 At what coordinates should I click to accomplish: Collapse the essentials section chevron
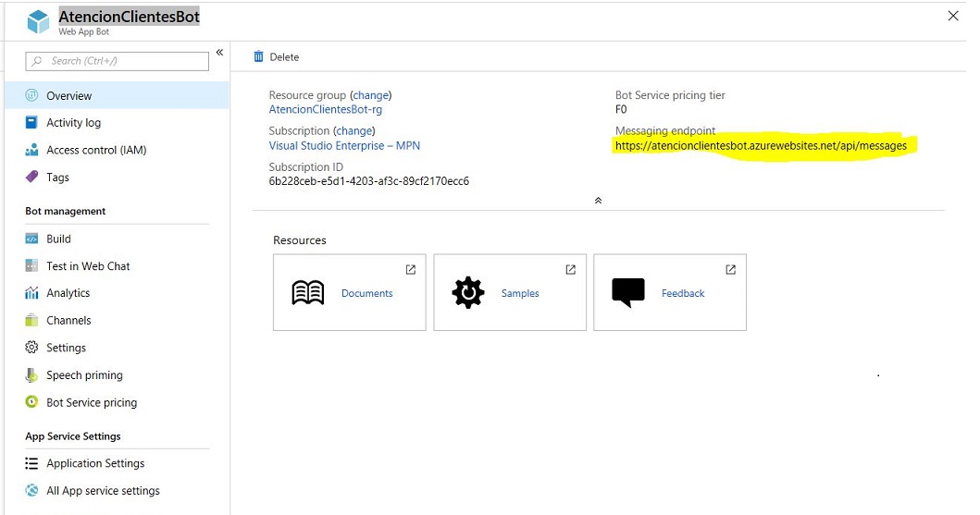coord(598,201)
